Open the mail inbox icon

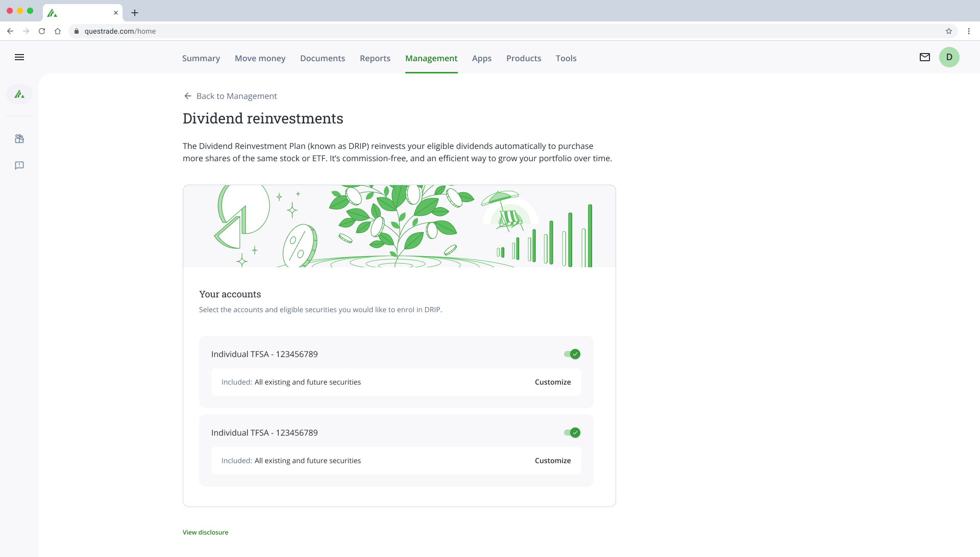[925, 57]
